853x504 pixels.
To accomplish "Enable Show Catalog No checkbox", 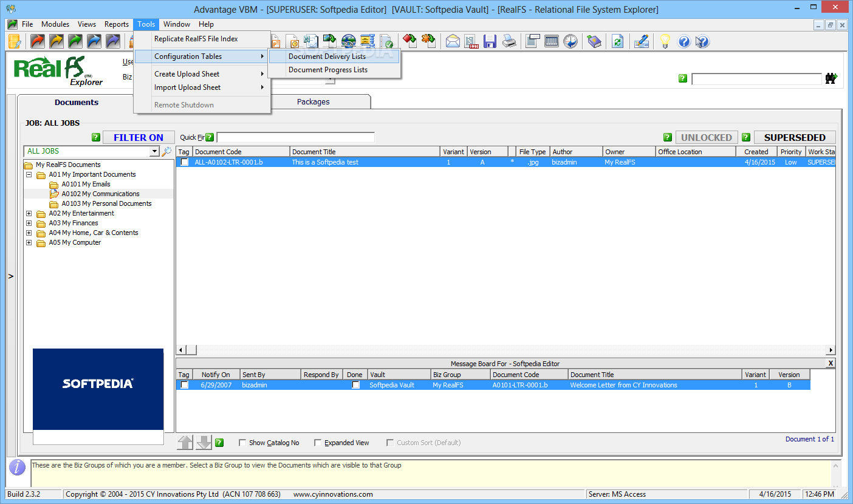I will pyautogui.click(x=243, y=443).
